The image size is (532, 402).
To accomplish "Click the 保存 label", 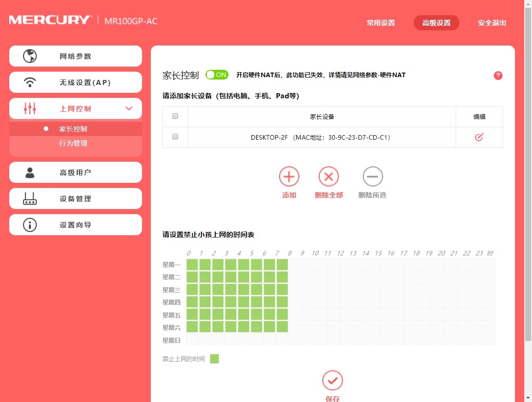I will [x=332, y=399].
